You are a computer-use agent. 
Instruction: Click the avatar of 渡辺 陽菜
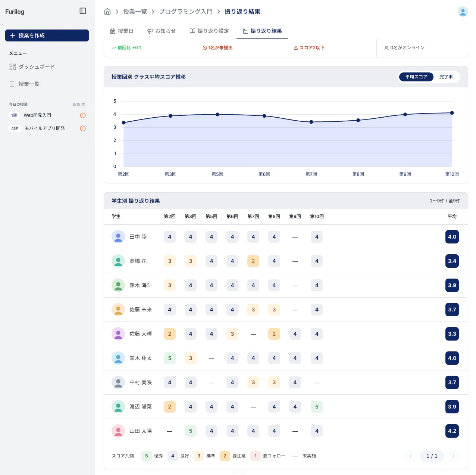point(118,407)
